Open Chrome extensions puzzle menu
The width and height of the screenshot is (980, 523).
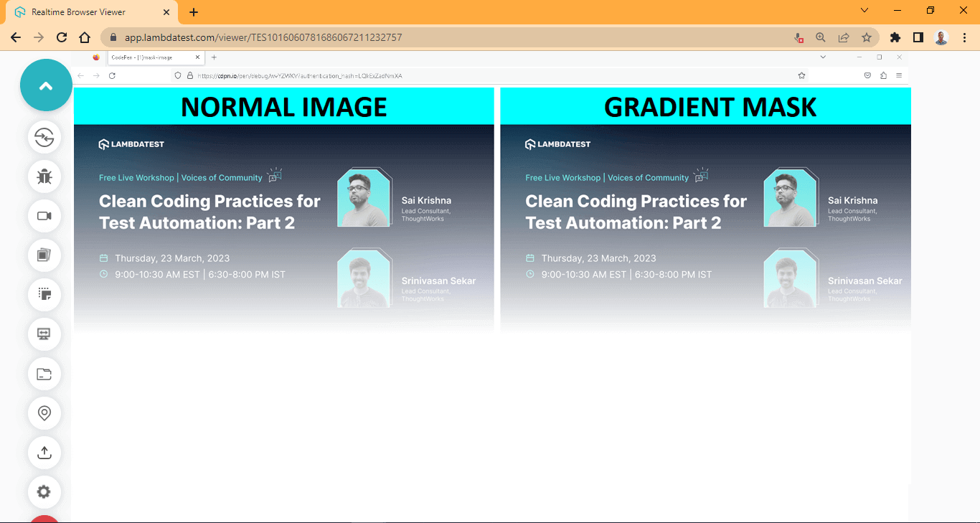pos(895,37)
